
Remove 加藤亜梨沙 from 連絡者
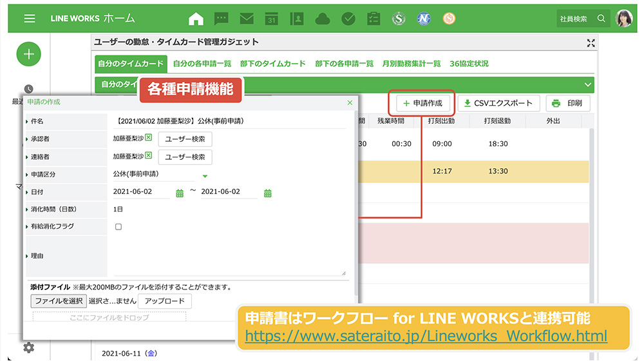(149, 155)
